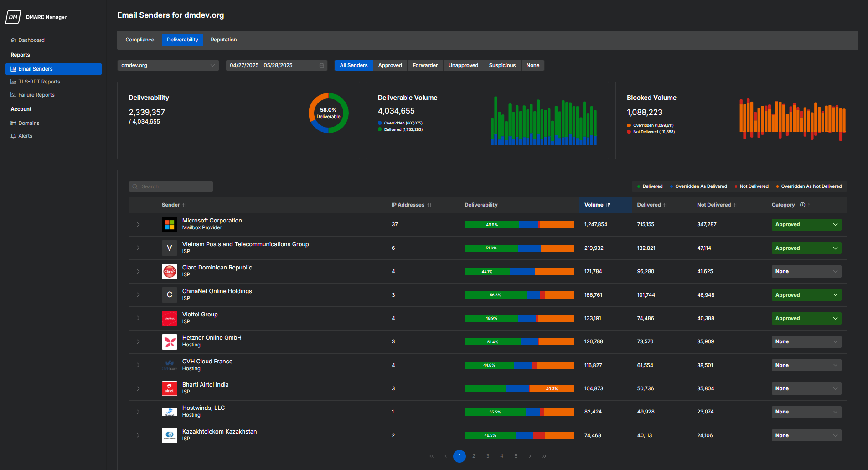Open Dashboard from the sidebar
This screenshot has height=470, width=868.
(x=31, y=40)
